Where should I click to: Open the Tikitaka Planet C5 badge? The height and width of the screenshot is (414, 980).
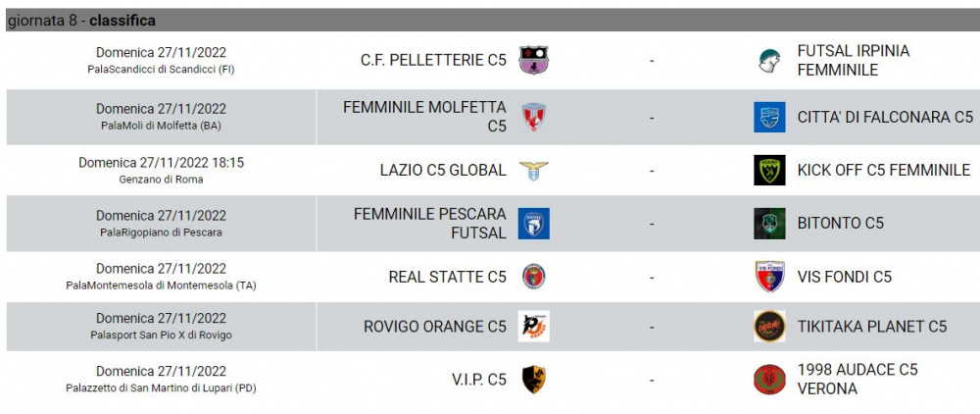point(769,327)
